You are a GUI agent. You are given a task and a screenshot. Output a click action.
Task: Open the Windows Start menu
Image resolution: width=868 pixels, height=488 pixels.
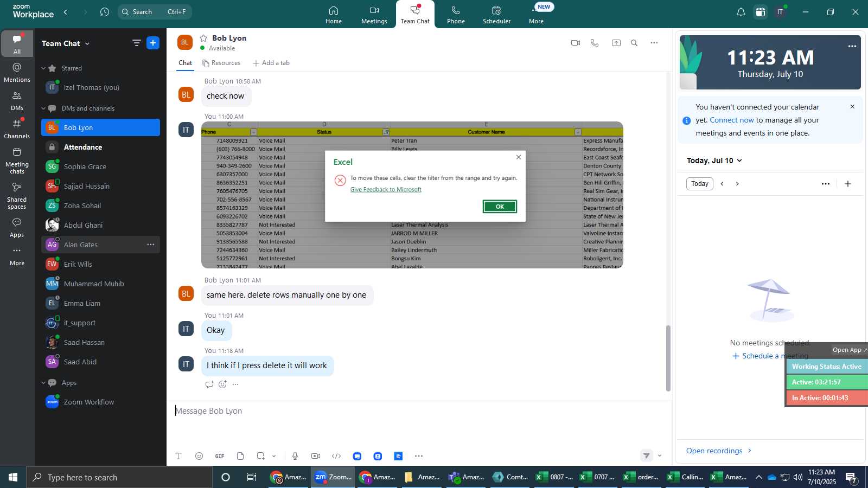(x=13, y=477)
